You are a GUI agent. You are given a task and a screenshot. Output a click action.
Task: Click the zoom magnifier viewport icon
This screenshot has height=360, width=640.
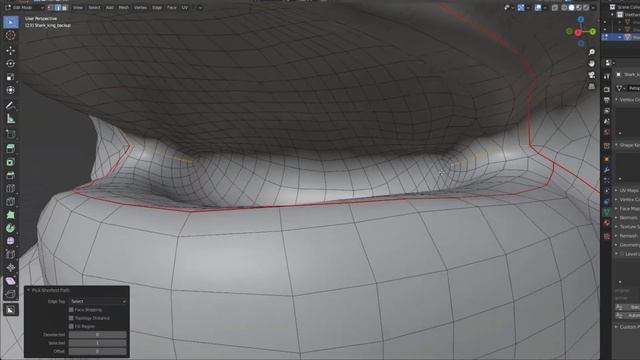pyautogui.click(x=591, y=52)
